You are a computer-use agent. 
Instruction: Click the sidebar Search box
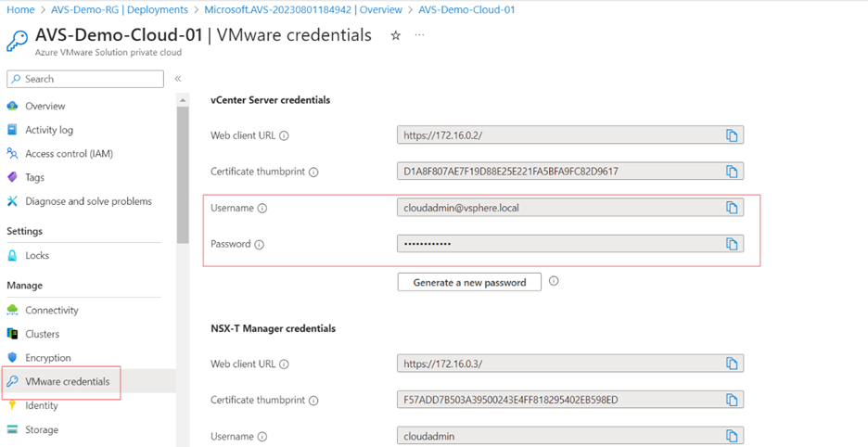click(x=85, y=79)
